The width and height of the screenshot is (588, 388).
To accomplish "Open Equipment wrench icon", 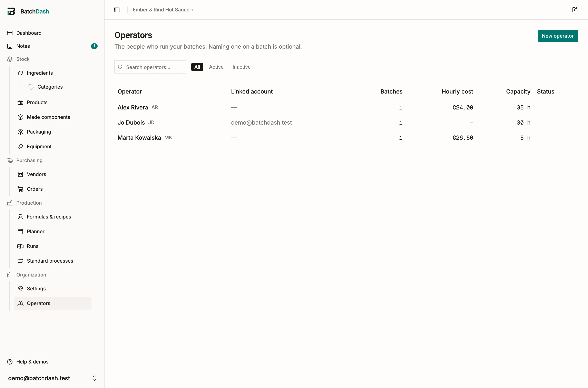I will [x=21, y=146].
